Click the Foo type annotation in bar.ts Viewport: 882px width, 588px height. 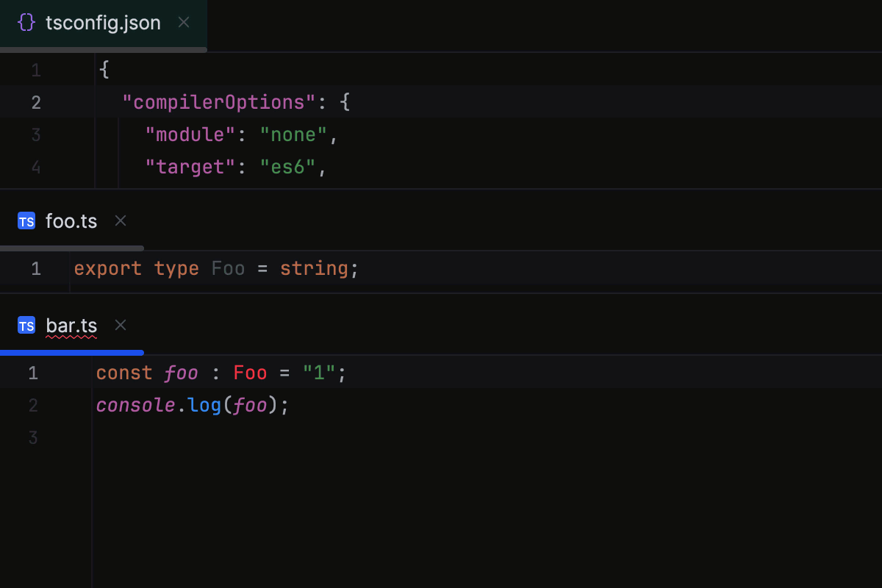(250, 373)
